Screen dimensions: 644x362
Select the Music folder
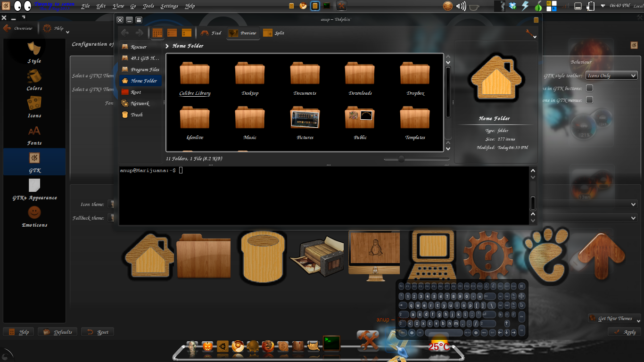[250, 123]
